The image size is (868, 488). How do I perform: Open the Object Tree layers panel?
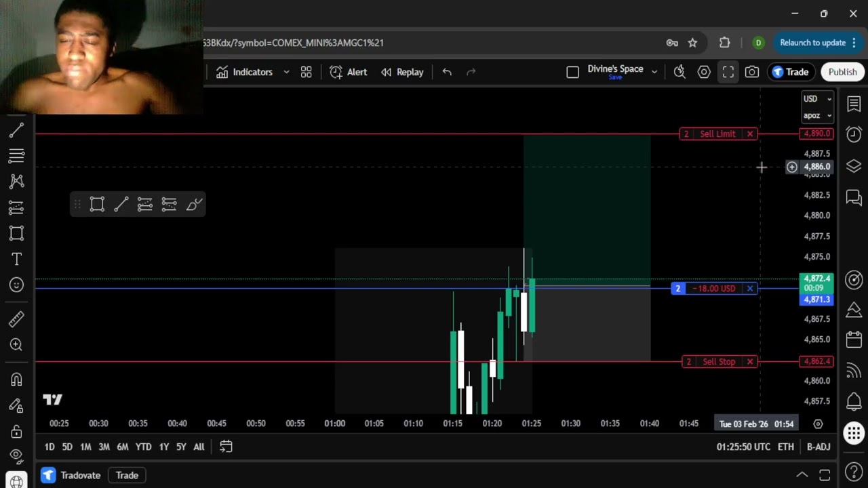point(854,166)
